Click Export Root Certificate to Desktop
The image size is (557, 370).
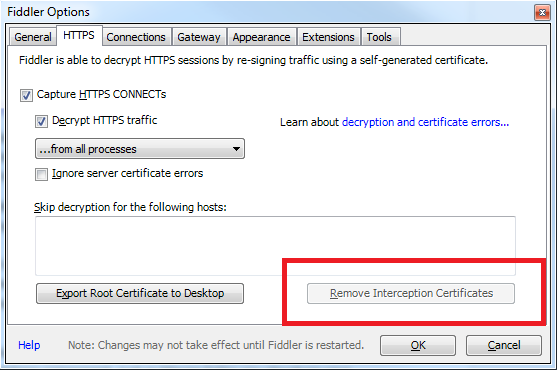click(x=140, y=293)
